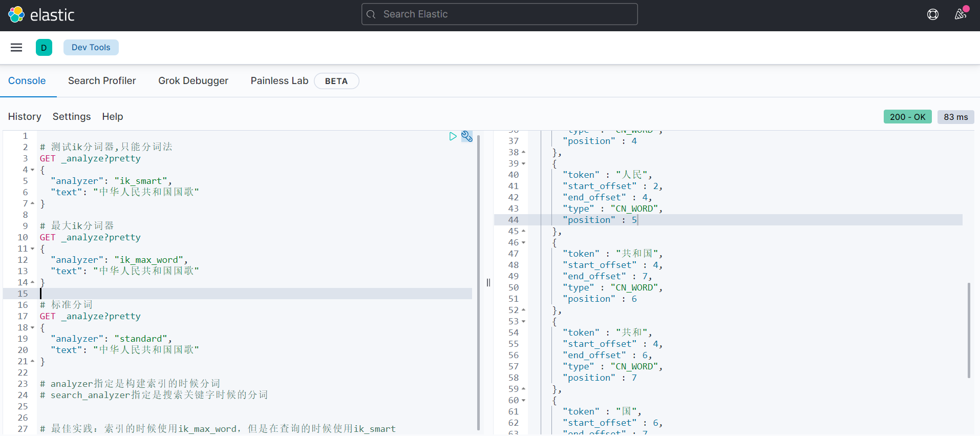Click the Search Elastic field
The image size is (980, 436).
click(x=500, y=14)
